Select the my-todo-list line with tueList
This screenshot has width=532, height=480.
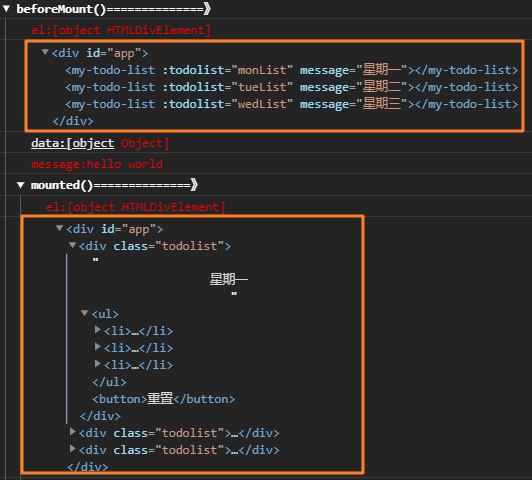292,87
